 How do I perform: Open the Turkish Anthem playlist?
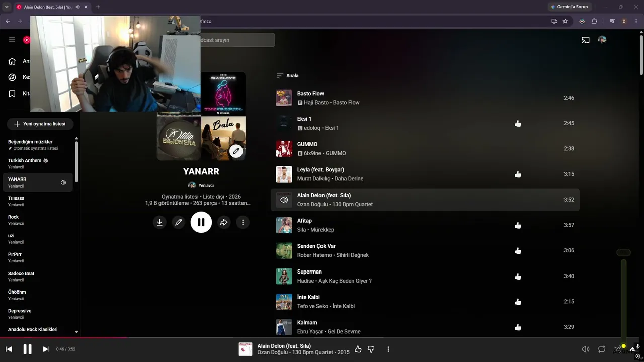38,163
